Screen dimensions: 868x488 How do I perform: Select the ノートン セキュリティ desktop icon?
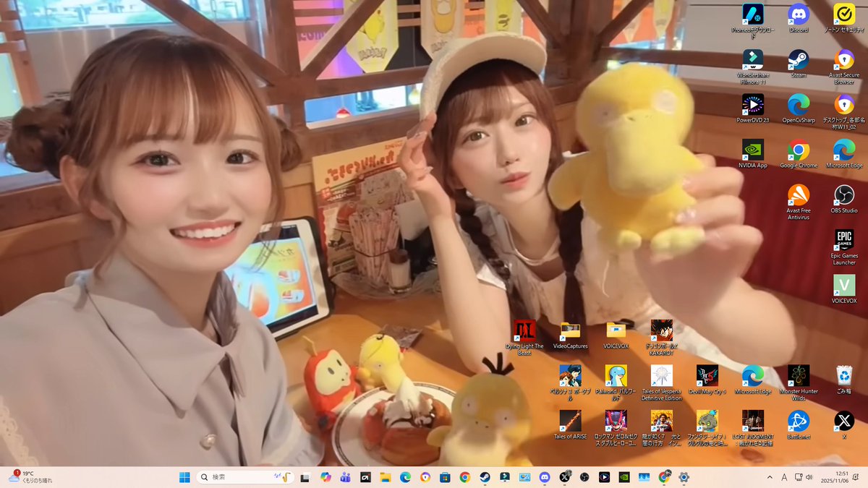click(x=843, y=18)
